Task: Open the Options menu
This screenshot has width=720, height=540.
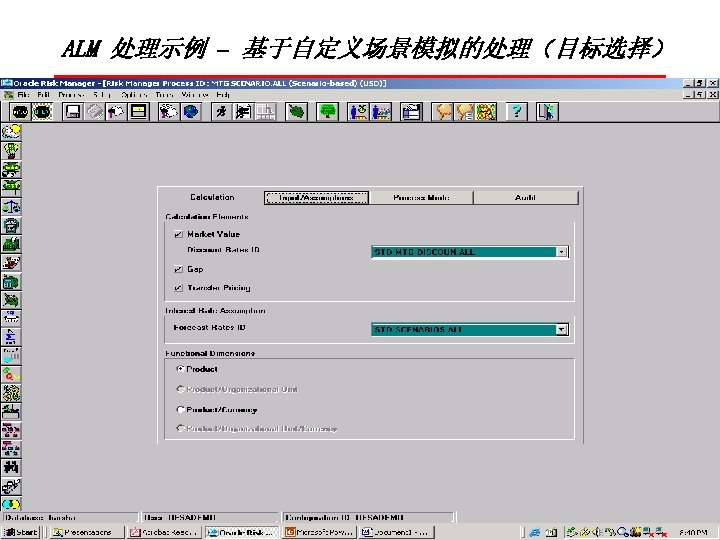Action: tap(134, 95)
